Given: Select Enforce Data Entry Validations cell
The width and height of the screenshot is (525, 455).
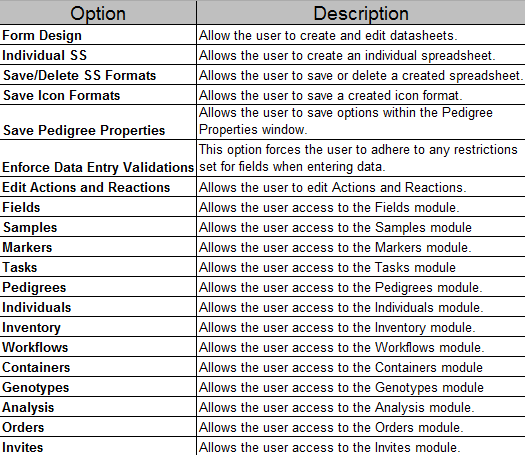Looking at the screenshot, I should (98, 158).
